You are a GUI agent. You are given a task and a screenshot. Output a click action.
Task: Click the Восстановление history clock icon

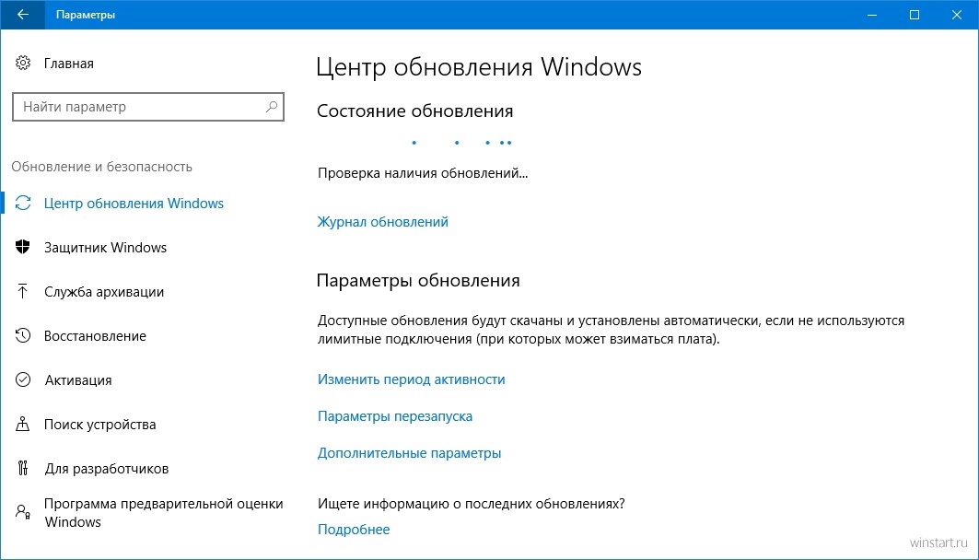[23, 336]
